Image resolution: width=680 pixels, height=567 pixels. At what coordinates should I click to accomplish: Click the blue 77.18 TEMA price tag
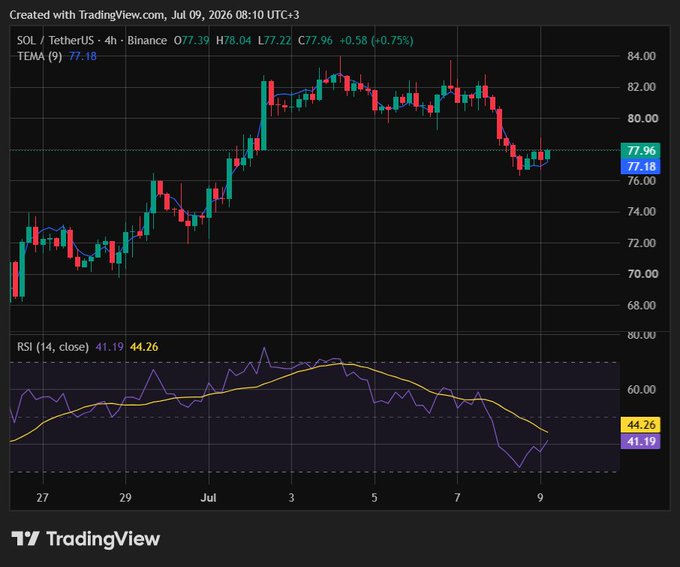(x=641, y=166)
